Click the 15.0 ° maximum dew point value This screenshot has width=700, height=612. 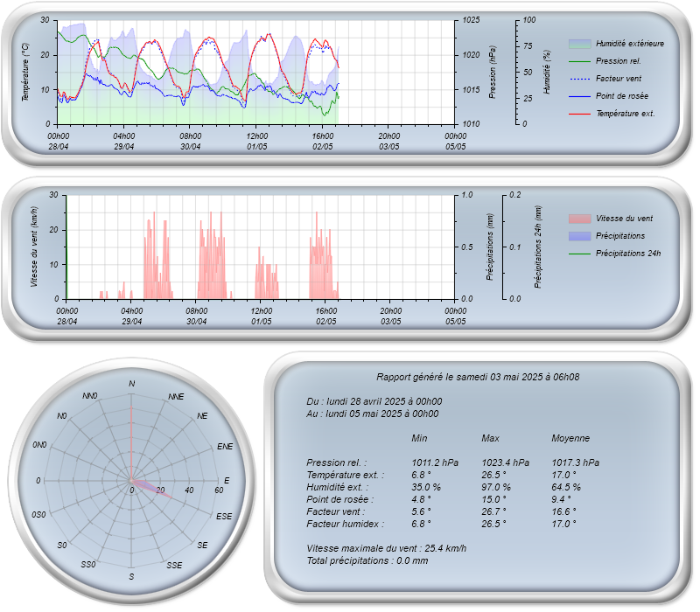coord(493,499)
